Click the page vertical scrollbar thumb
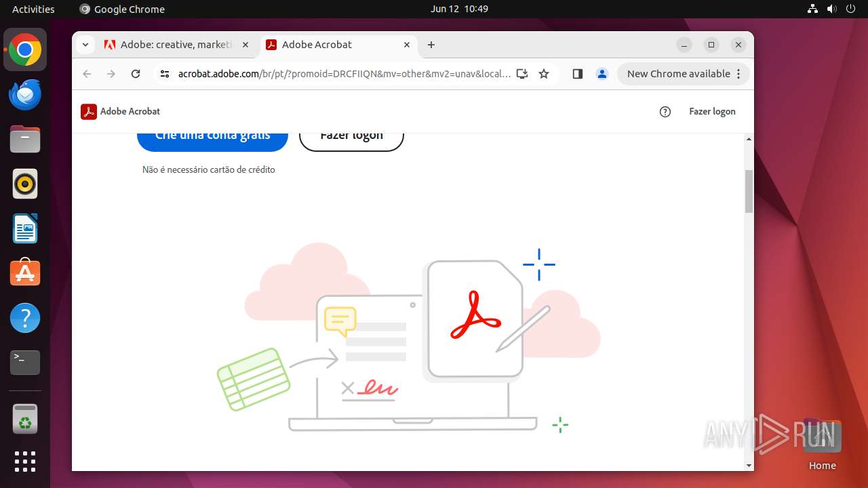 pos(749,191)
